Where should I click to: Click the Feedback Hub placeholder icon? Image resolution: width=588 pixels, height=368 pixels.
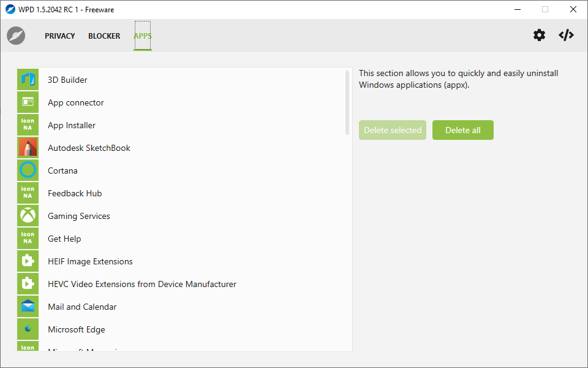28,193
